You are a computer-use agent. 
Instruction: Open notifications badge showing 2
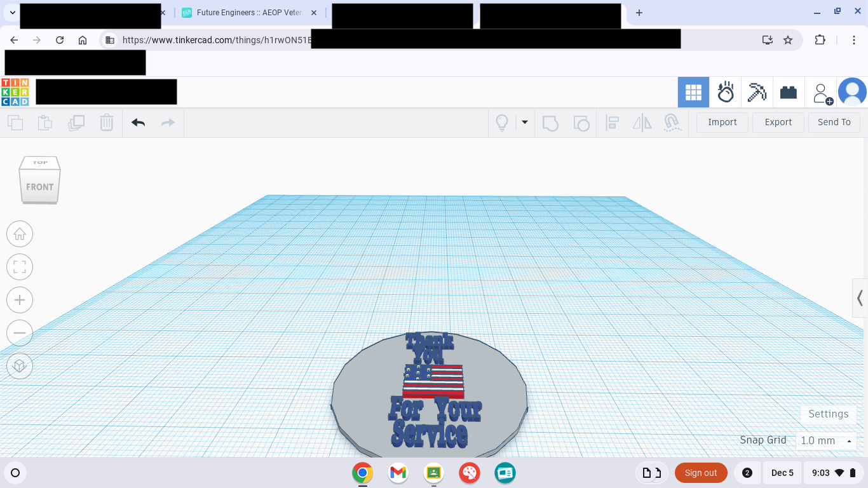tap(747, 473)
